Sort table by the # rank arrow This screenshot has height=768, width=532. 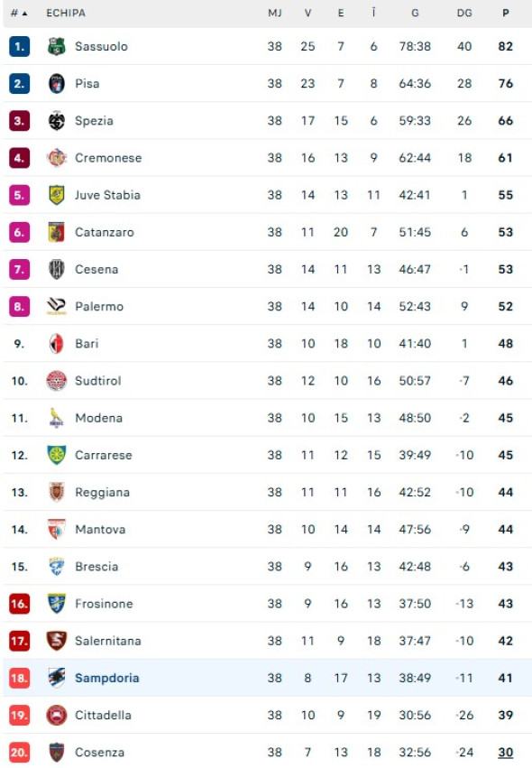coord(19,14)
